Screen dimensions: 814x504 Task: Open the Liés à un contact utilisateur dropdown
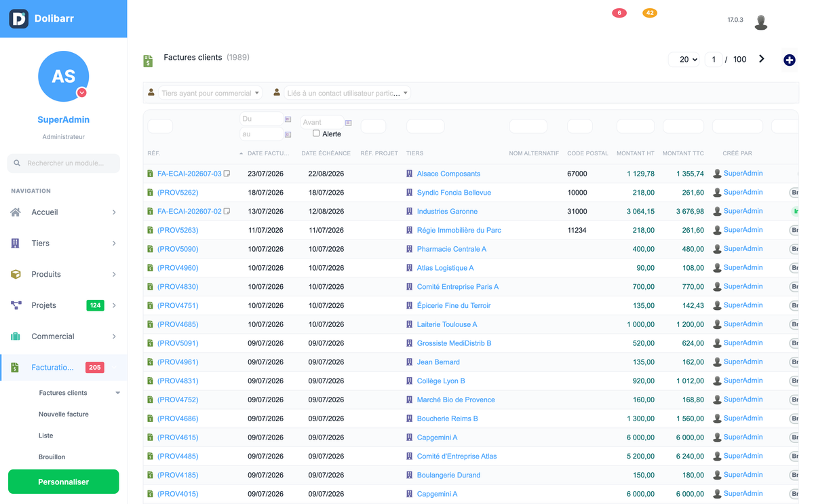pos(347,93)
